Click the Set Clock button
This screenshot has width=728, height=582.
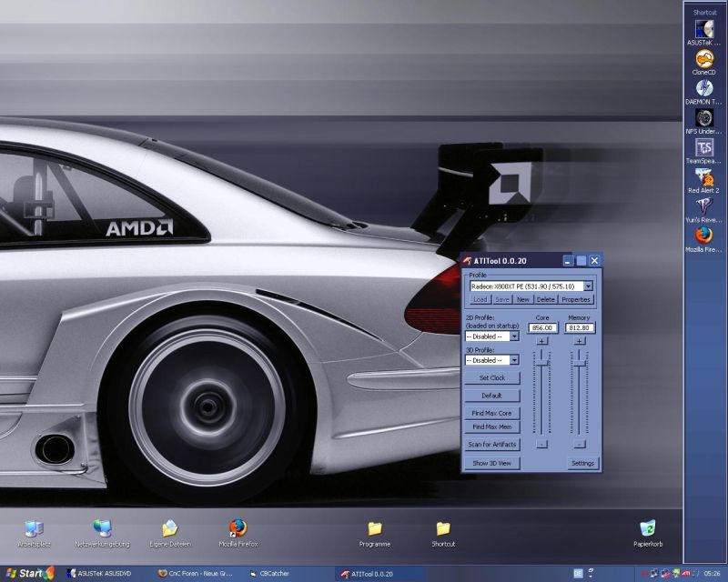492,377
